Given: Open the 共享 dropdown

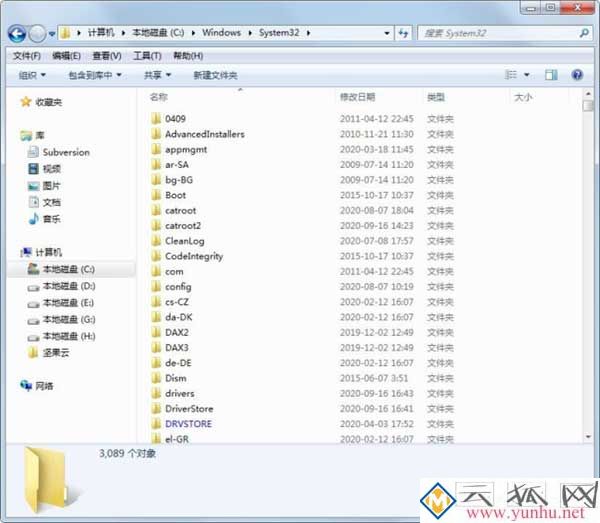Looking at the screenshot, I should pyautogui.click(x=157, y=75).
